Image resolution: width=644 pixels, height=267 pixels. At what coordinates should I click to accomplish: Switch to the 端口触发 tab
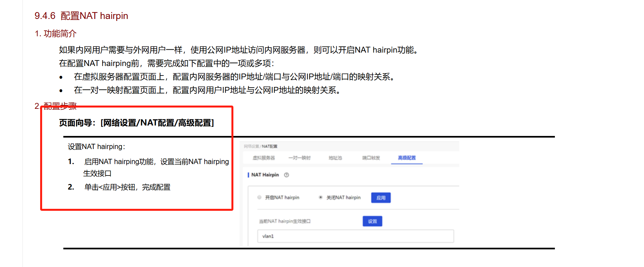click(x=371, y=158)
